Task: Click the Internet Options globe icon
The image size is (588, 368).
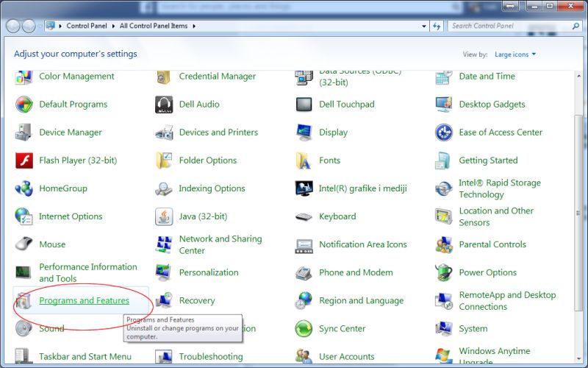Action: tap(24, 216)
